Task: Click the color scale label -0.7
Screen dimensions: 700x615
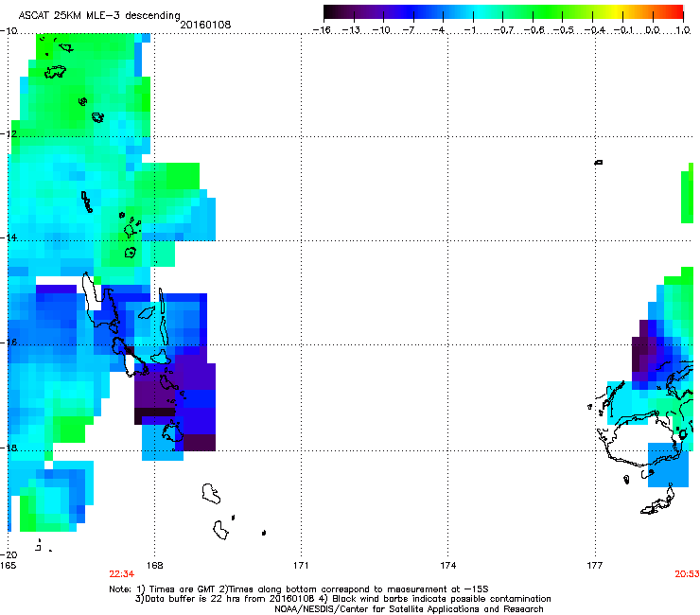Action: point(503,30)
